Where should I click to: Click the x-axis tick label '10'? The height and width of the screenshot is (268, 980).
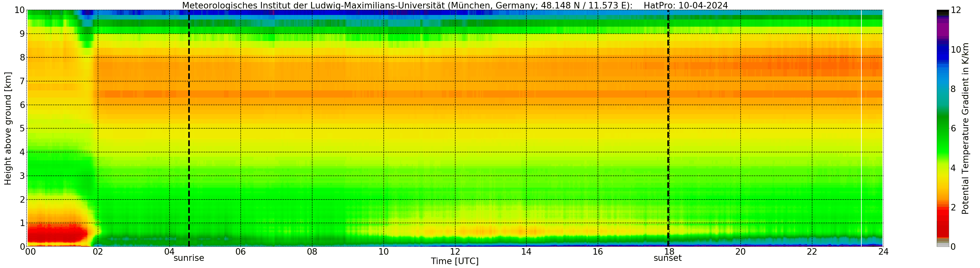tap(384, 252)
